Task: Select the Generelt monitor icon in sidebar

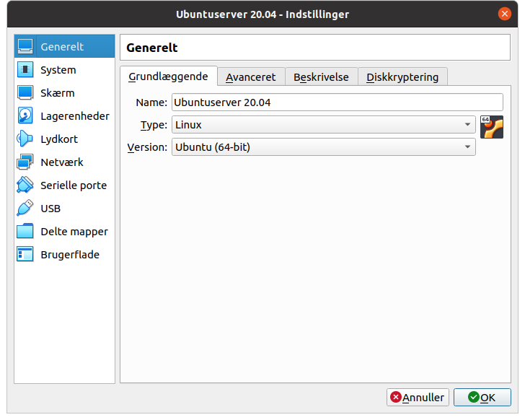Action: (25, 46)
